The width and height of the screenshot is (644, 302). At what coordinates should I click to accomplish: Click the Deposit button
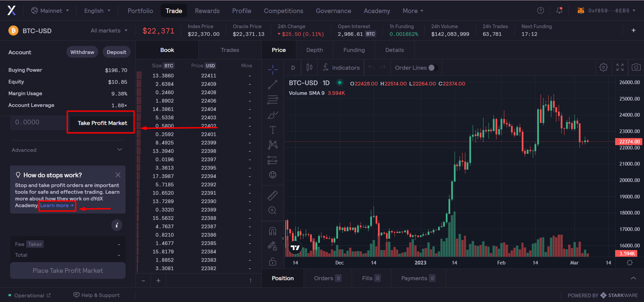pyautogui.click(x=116, y=52)
